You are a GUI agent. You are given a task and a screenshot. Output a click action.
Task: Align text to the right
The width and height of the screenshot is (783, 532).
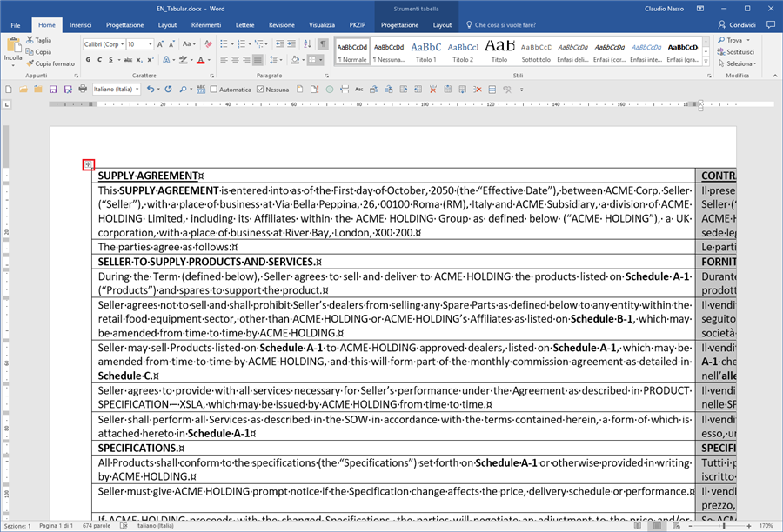(246, 60)
